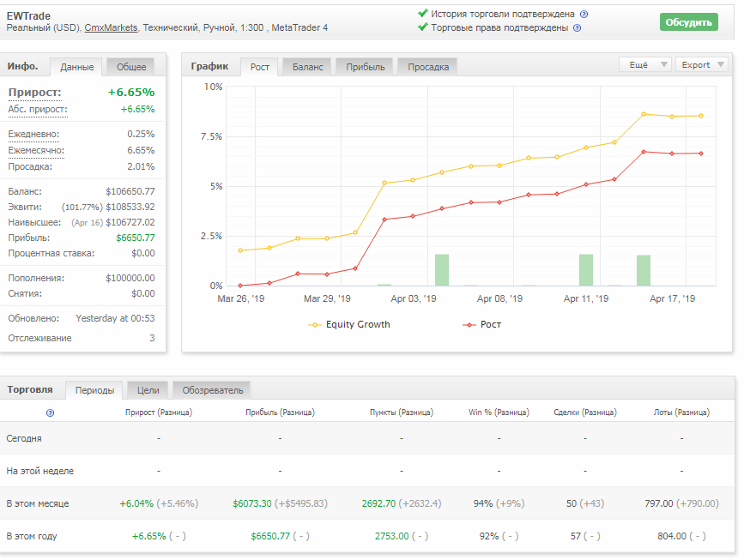Click the help icon in Торговля table header
The image size is (744, 560).
coord(50,413)
